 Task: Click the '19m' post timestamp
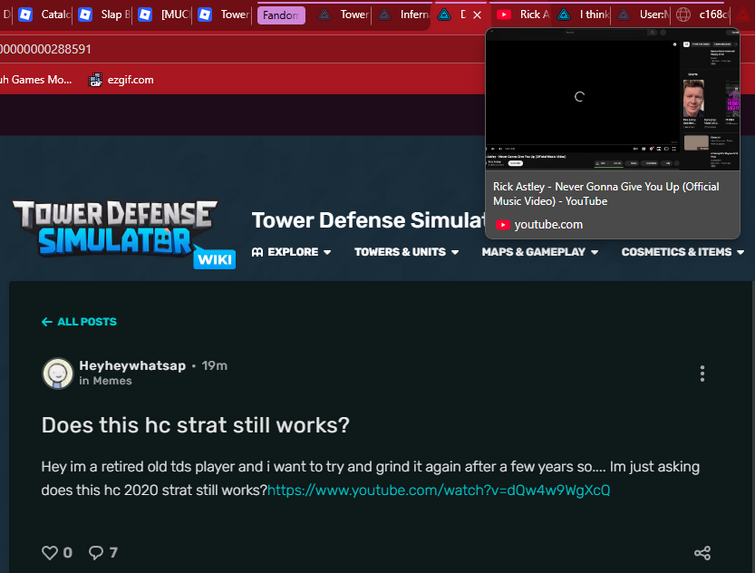[214, 365]
